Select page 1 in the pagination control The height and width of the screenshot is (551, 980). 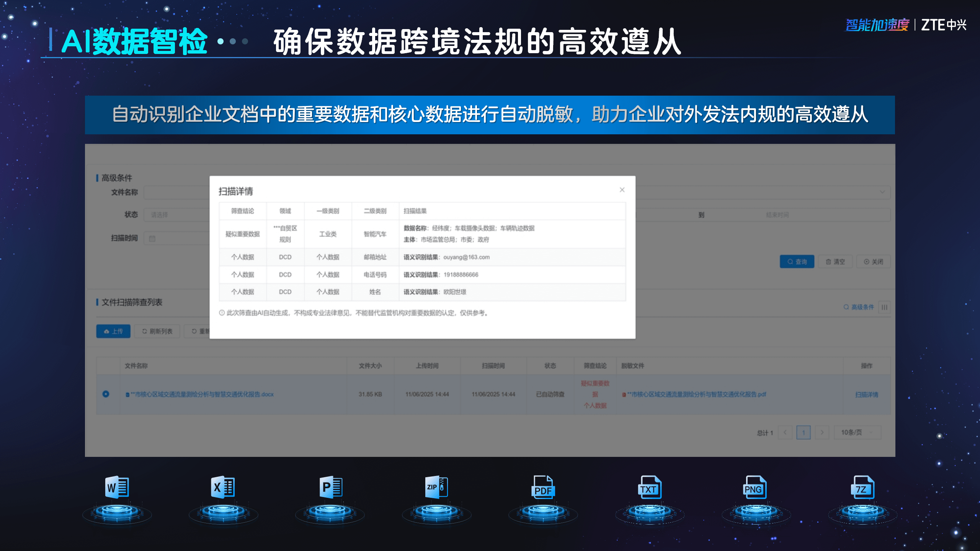point(804,432)
